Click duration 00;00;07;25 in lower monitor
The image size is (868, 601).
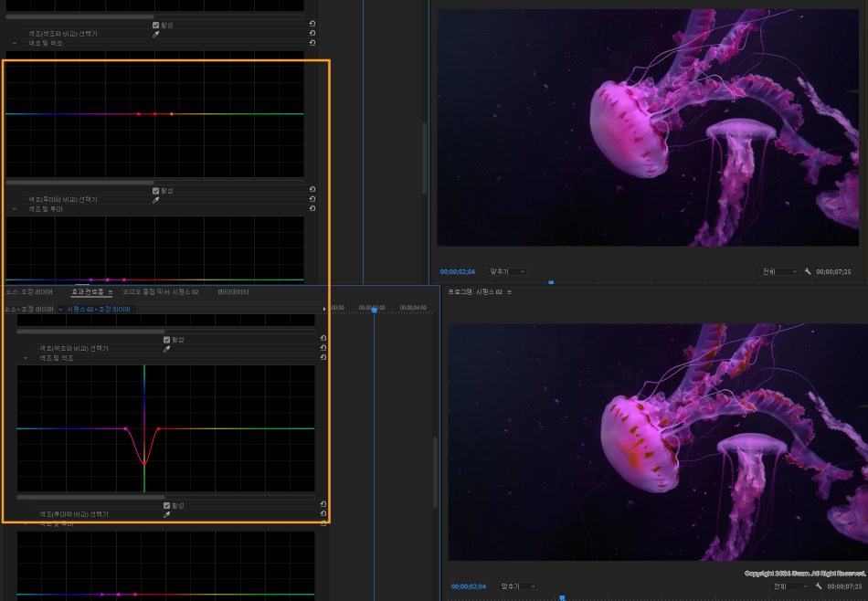(x=845, y=586)
